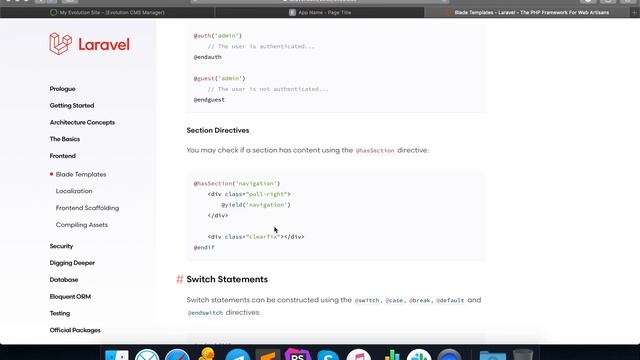Launch Safari from the dock
The height and width of the screenshot is (360, 640).
(x=177, y=355)
